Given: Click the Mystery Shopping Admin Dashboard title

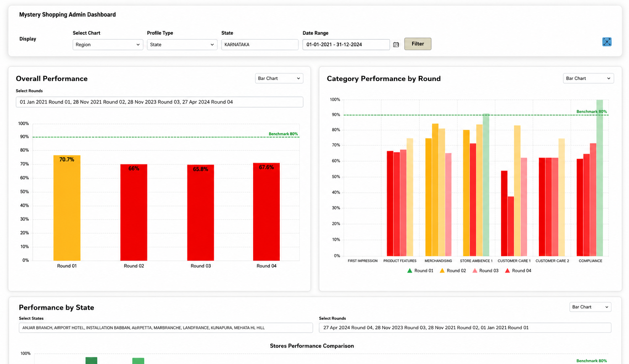Looking at the screenshot, I should click(x=68, y=14).
